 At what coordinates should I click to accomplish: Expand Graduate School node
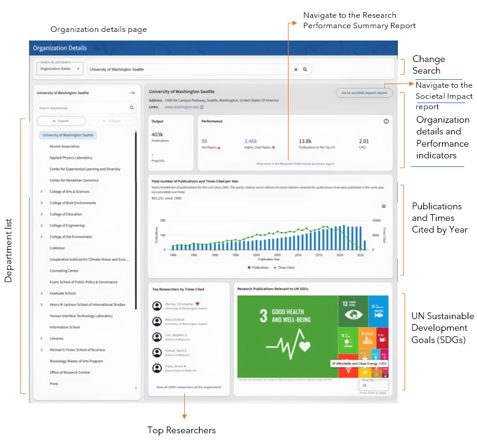(42, 293)
